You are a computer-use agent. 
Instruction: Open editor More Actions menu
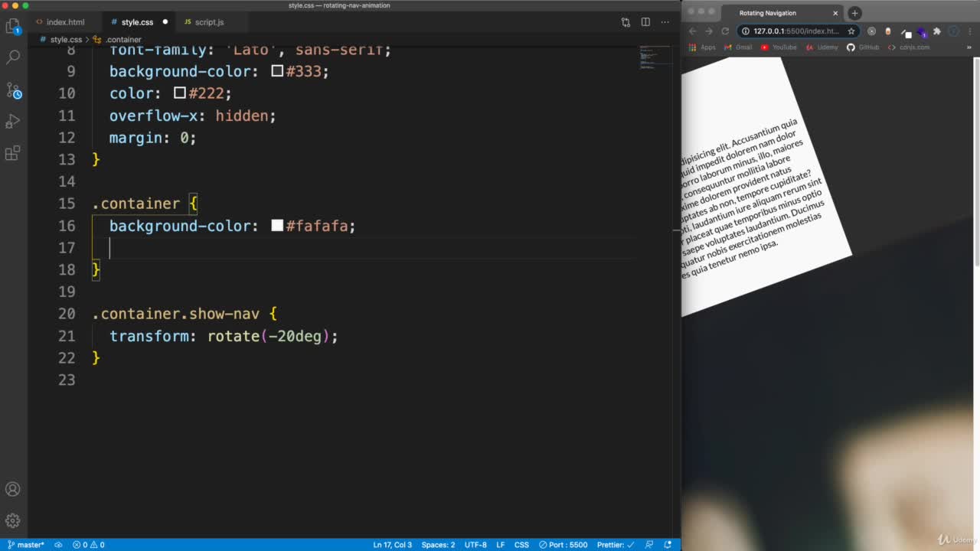pos(665,22)
